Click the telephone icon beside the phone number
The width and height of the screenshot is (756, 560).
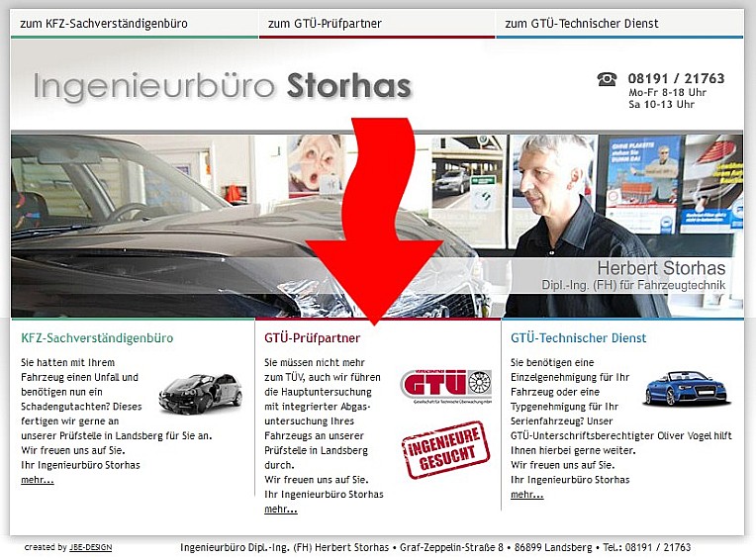pyautogui.click(x=607, y=78)
